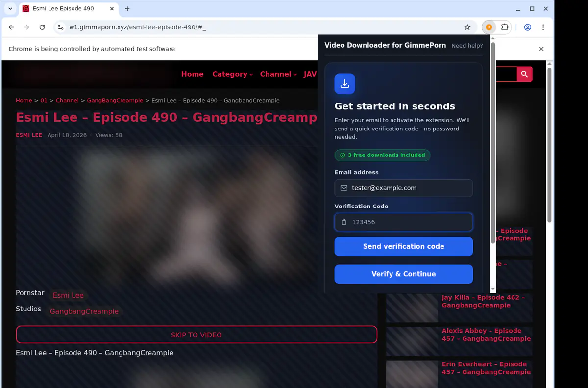Click the April 18, 2026 date text
This screenshot has width=588, height=388.
click(x=67, y=135)
